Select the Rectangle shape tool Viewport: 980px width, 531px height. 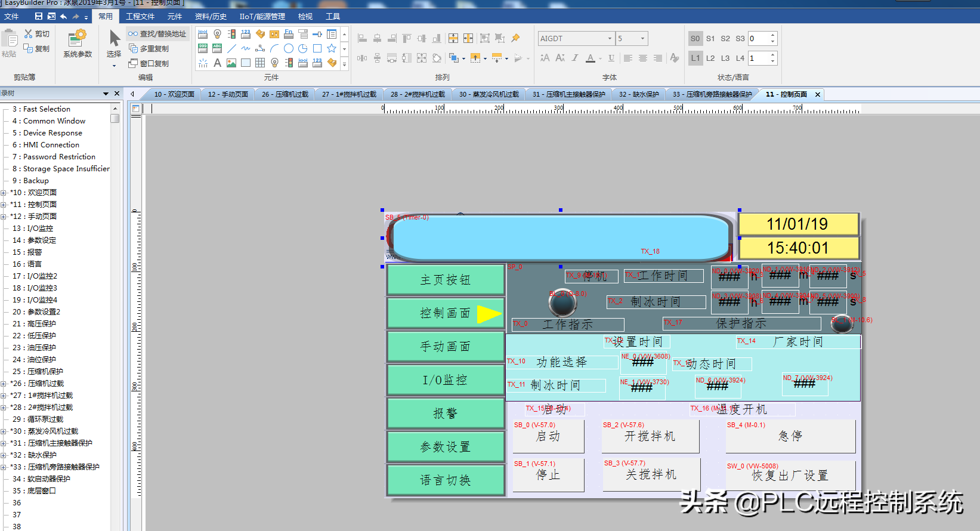point(317,48)
